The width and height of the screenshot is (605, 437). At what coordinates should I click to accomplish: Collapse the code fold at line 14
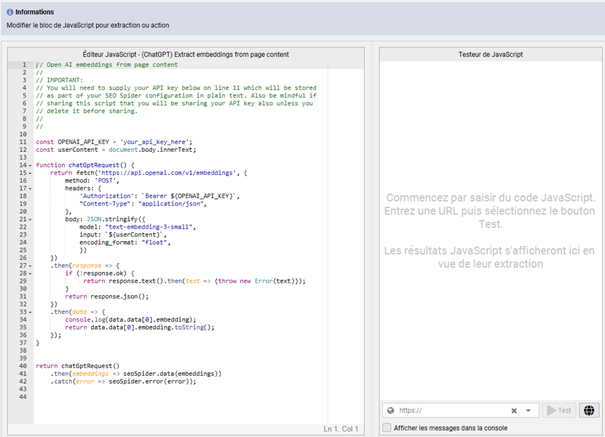(30, 165)
